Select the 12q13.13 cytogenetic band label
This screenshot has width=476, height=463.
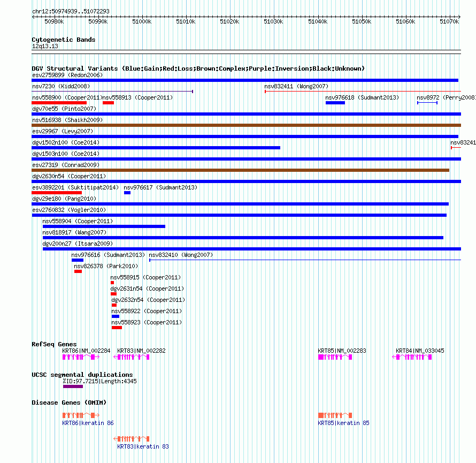pyautogui.click(x=45, y=46)
